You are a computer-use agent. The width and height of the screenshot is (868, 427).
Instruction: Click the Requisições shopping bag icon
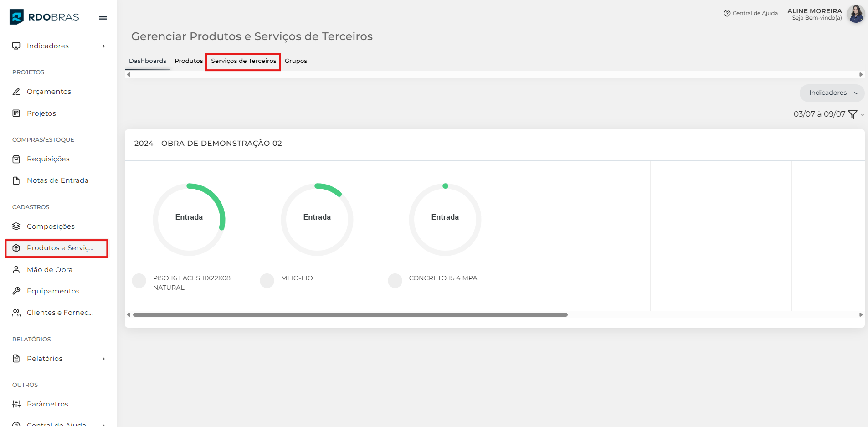coord(16,159)
